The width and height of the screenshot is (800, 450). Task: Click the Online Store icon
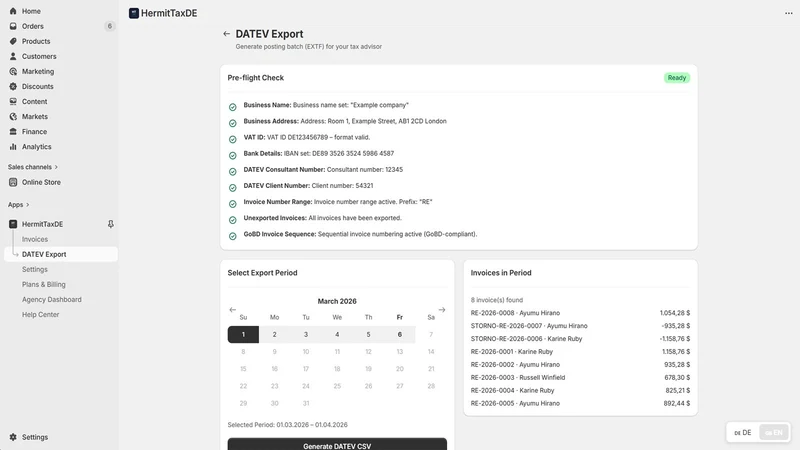(13, 182)
